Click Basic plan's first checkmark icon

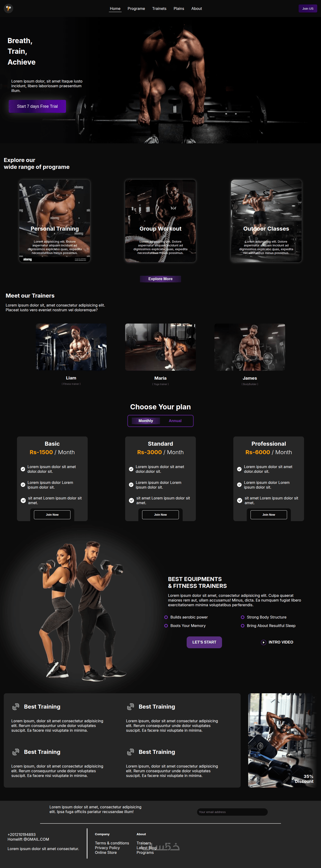click(x=23, y=469)
